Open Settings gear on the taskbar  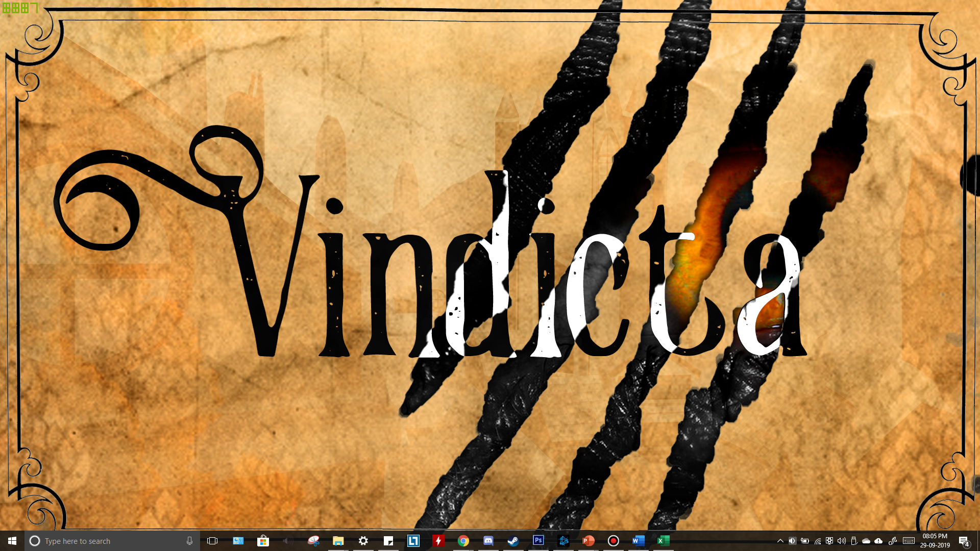(363, 541)
